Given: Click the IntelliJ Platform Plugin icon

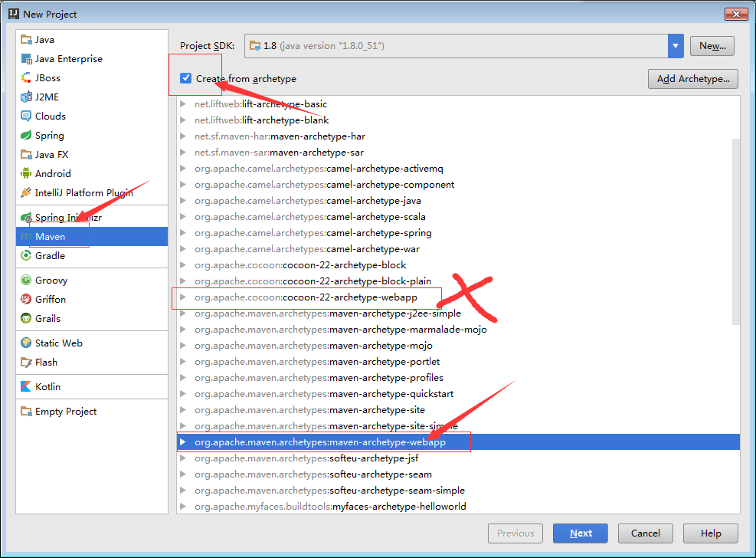Looking at the screenshot, I should (26, 192).
